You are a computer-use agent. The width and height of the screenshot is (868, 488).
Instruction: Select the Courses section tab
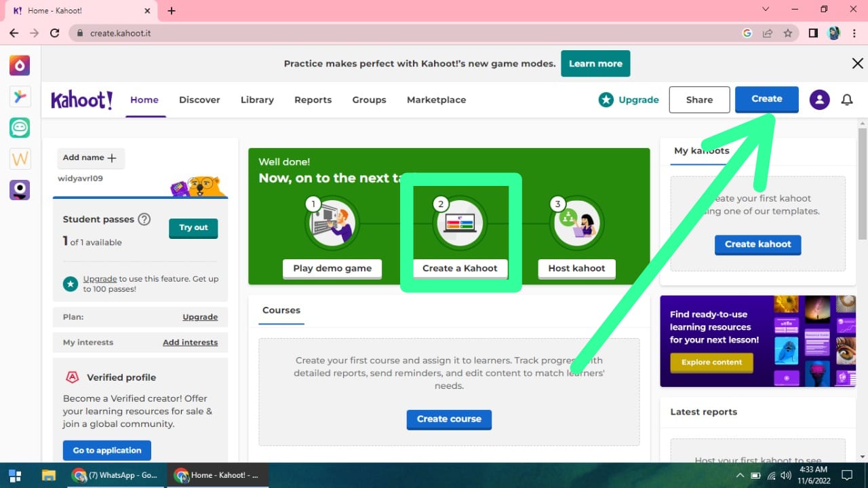coord(281,311)
